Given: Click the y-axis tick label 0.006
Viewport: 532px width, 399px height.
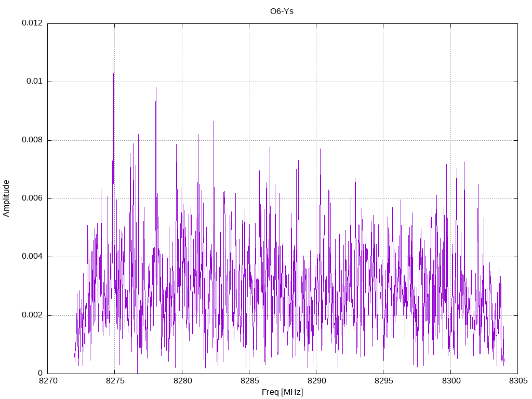Looking at the screenshot, I should click(32, 198).
